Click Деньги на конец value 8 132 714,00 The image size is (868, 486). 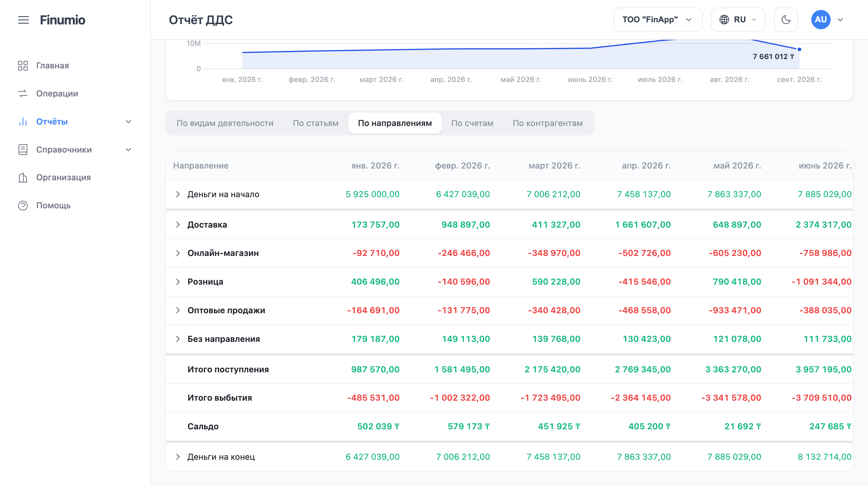click(825, 457)
